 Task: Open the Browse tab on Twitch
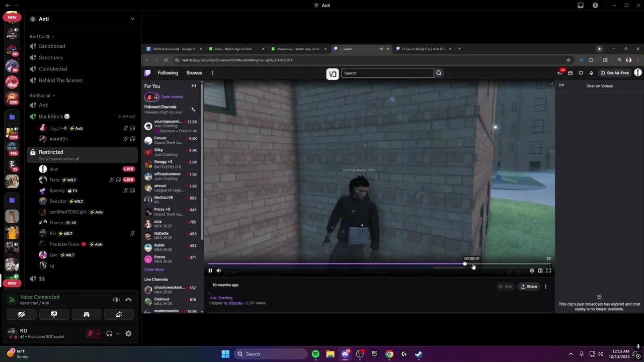(x=194, y=73)
